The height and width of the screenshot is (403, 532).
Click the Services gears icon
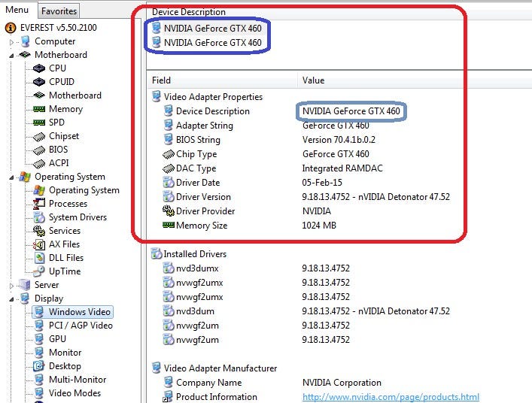point(39,231)
